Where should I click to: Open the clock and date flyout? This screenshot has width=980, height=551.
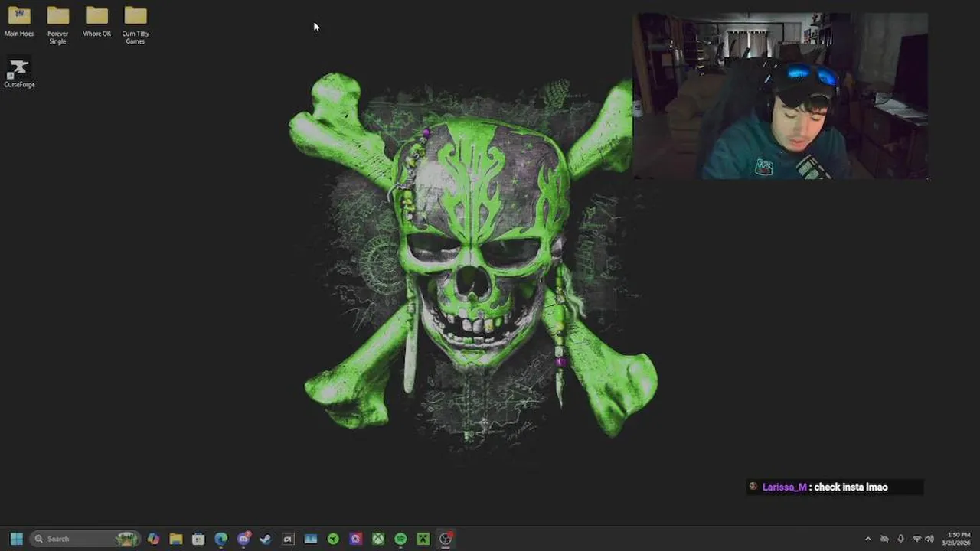coord(958,539)
